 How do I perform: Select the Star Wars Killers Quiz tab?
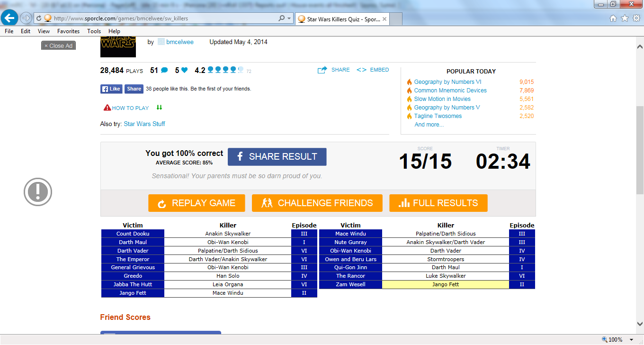342,19
